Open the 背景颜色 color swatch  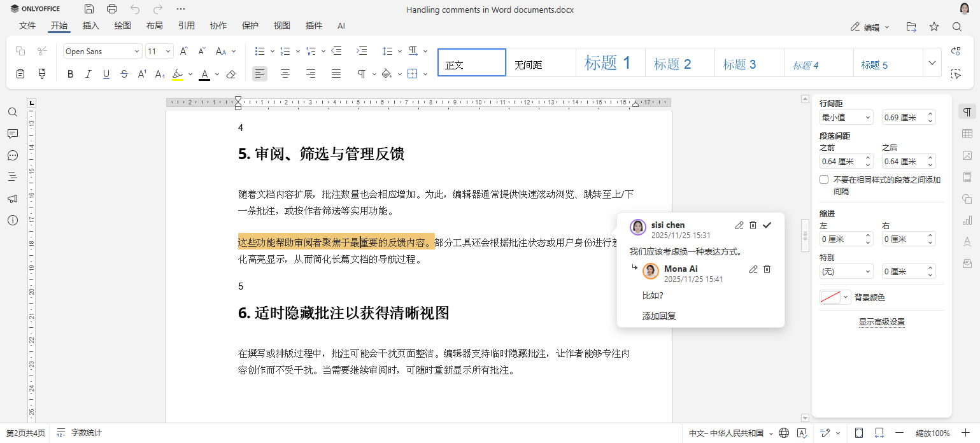point(831,297)
